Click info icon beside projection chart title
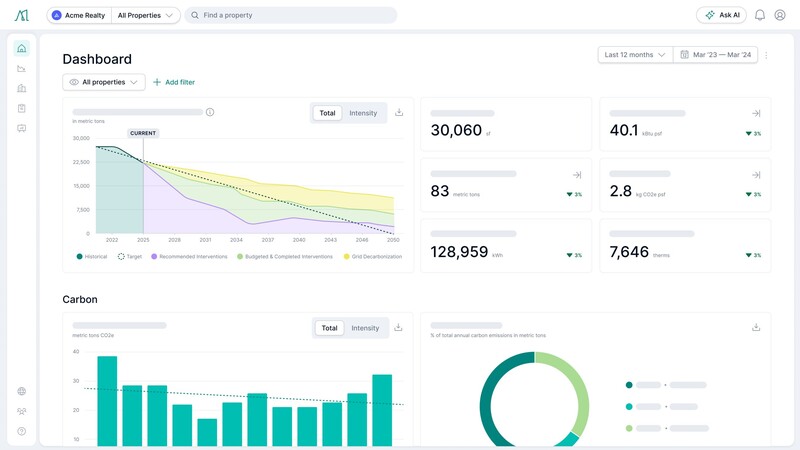Image resolution: width=800 pixels, height=450 pixels. click(x=210, y=112)
